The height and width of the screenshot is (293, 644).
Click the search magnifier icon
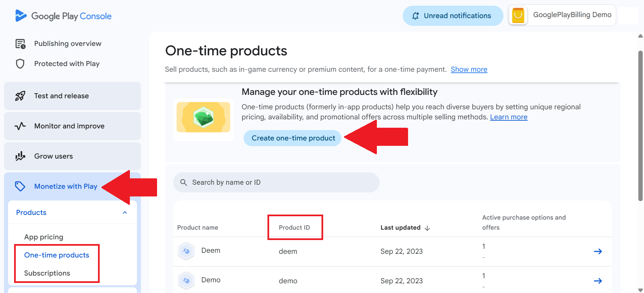(184, 182)
